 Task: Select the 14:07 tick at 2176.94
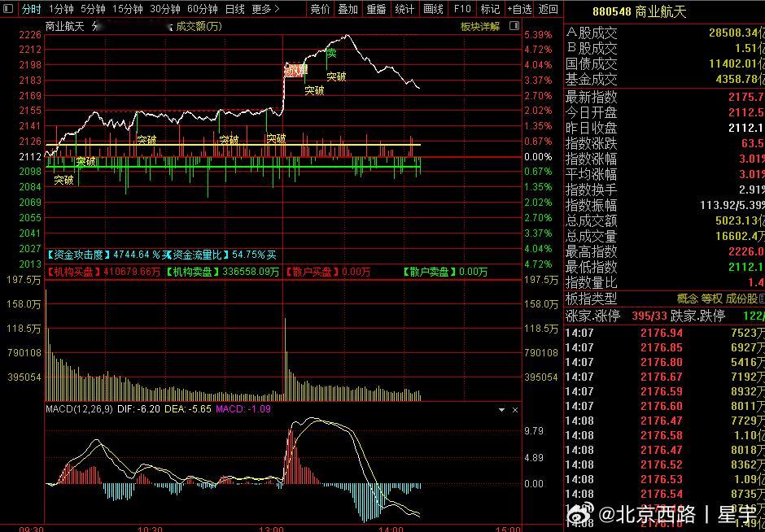(x=665, y=333)
